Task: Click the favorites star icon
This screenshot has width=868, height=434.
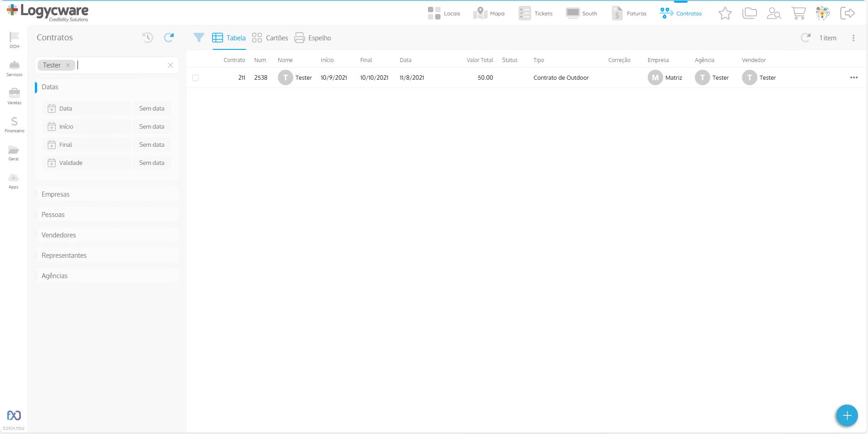Action: coord(725,13)
